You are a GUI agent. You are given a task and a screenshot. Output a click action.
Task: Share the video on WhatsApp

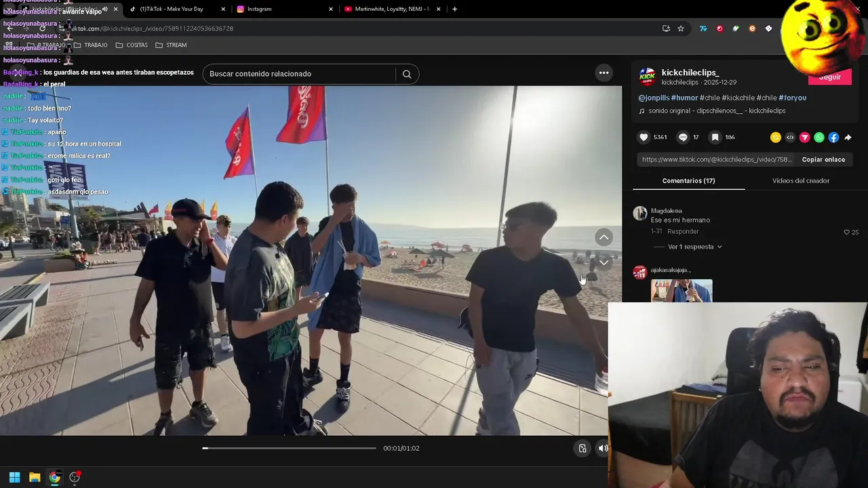click(x=819, y=138)
